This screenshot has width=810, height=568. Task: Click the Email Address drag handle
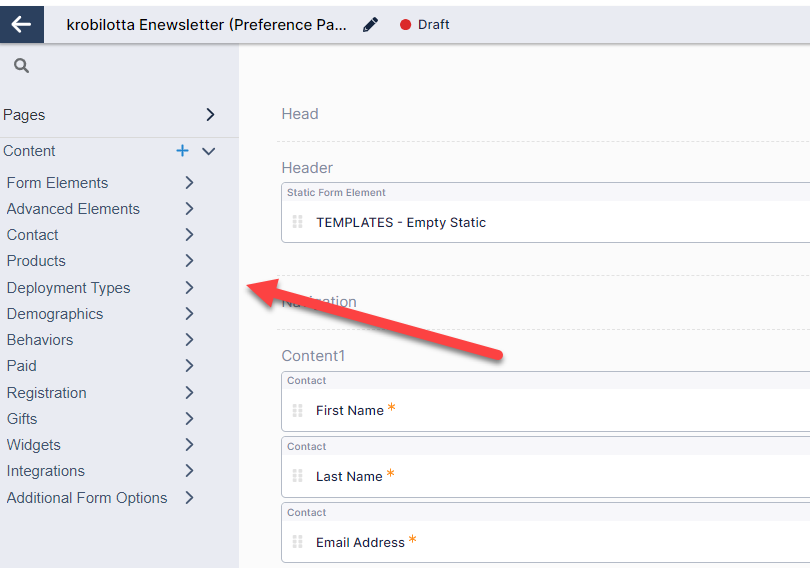coord(298,542)
